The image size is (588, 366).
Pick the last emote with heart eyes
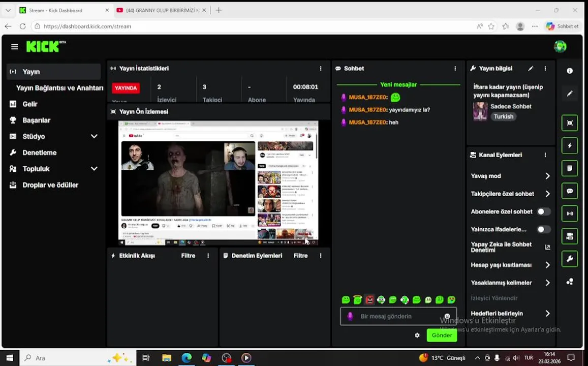point(451,299)
